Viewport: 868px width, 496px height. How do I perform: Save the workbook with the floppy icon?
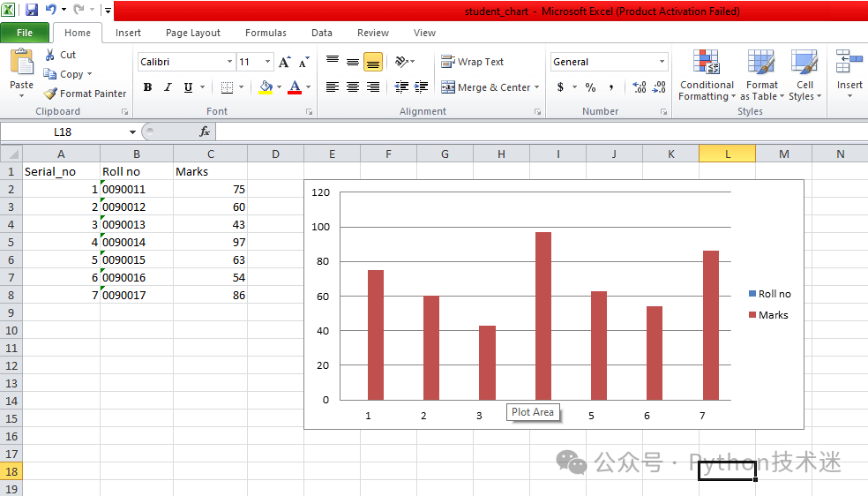point(32,10)
